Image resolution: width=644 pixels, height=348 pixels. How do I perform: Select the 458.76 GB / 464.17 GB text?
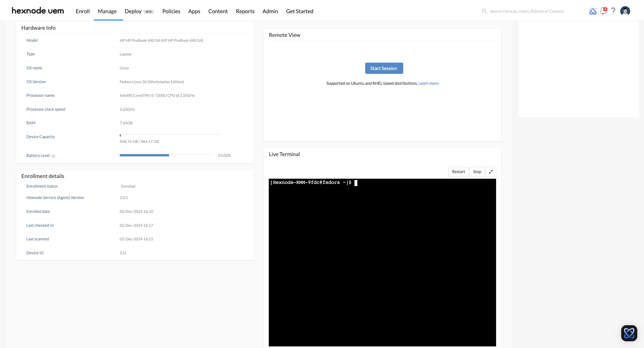tap(139, 141)
